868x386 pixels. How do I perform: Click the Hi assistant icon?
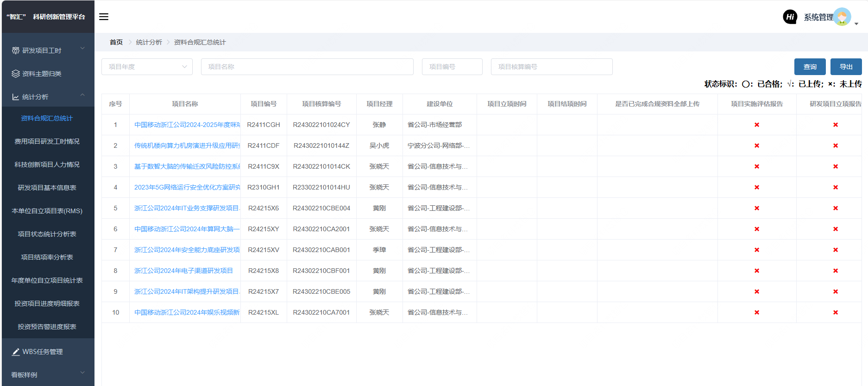[x=790, y=17]
